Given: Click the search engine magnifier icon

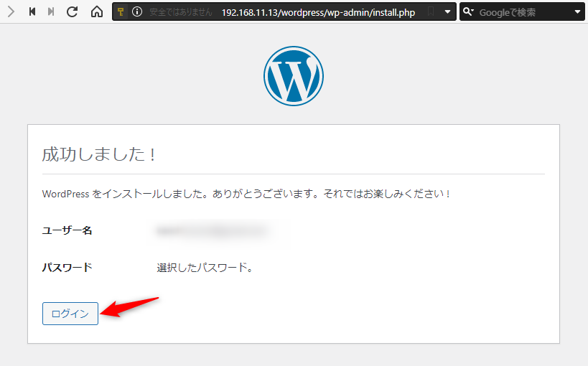Looking at the screenshot, I should coord(468,12).
